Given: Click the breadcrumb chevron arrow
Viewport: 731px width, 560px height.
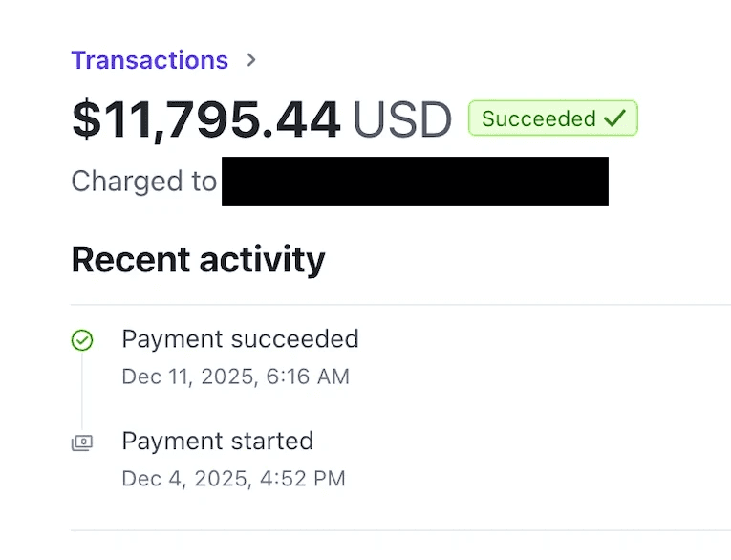Looking at the screenshot, I should pyautogui.click(x=251, y=60).
